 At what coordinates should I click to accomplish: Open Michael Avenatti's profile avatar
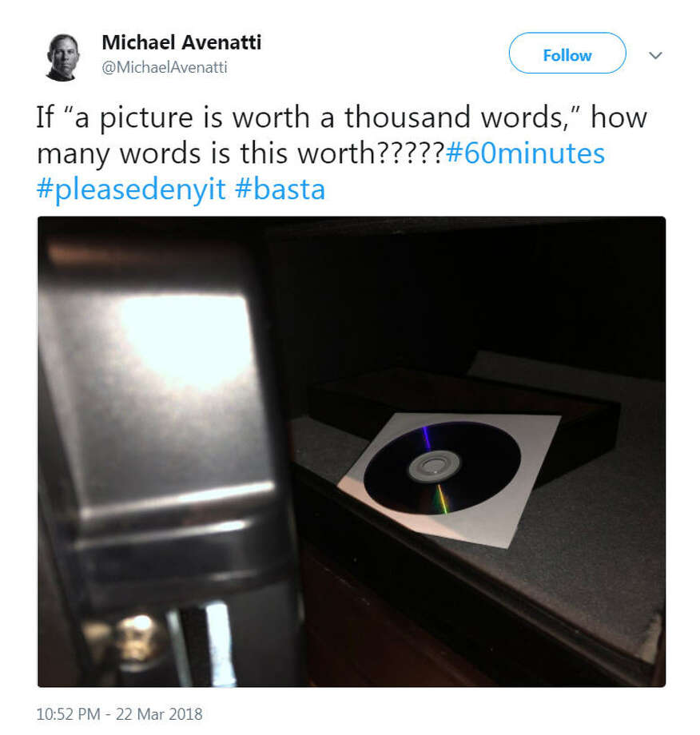click(63, 58)
